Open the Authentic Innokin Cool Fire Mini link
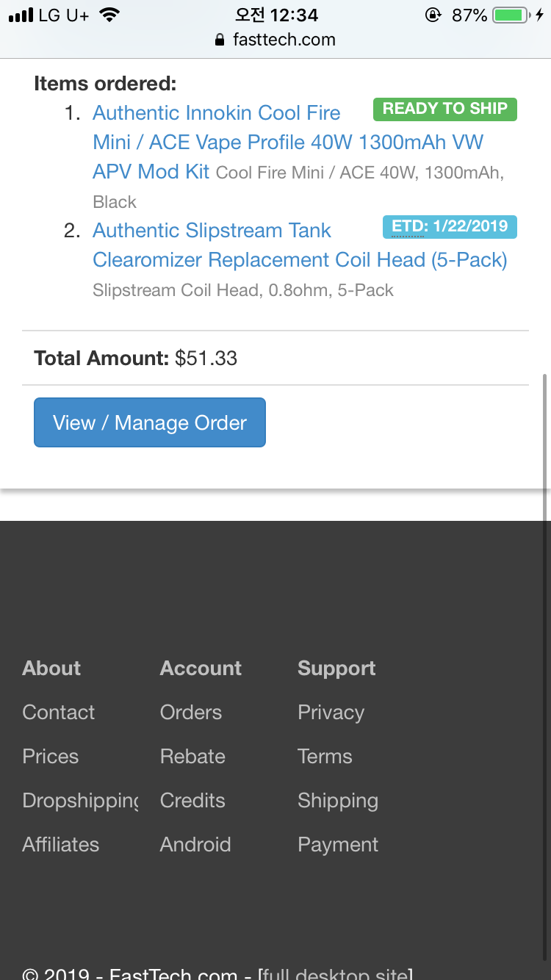This screenshot has width=551, height=980. point(216,113)
